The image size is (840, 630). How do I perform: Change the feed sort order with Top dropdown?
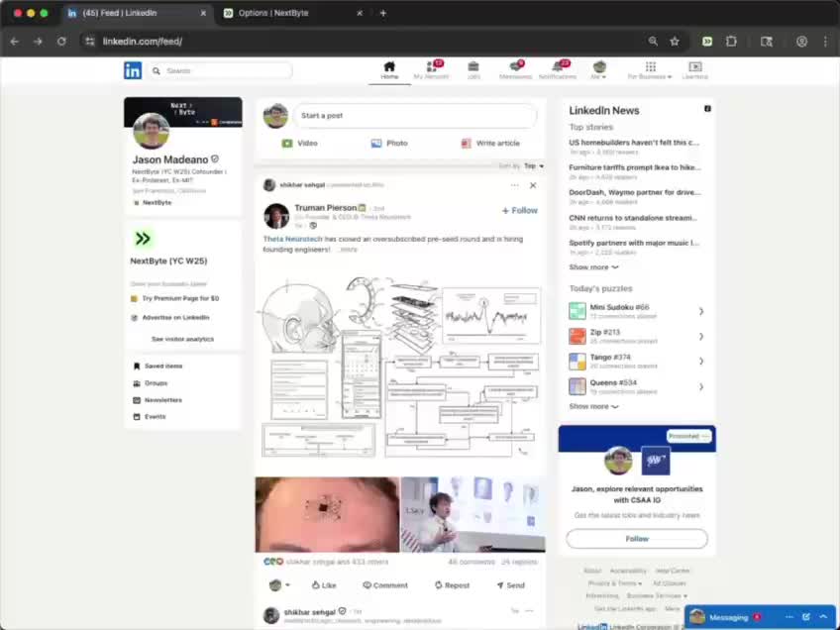pos(530,165)
